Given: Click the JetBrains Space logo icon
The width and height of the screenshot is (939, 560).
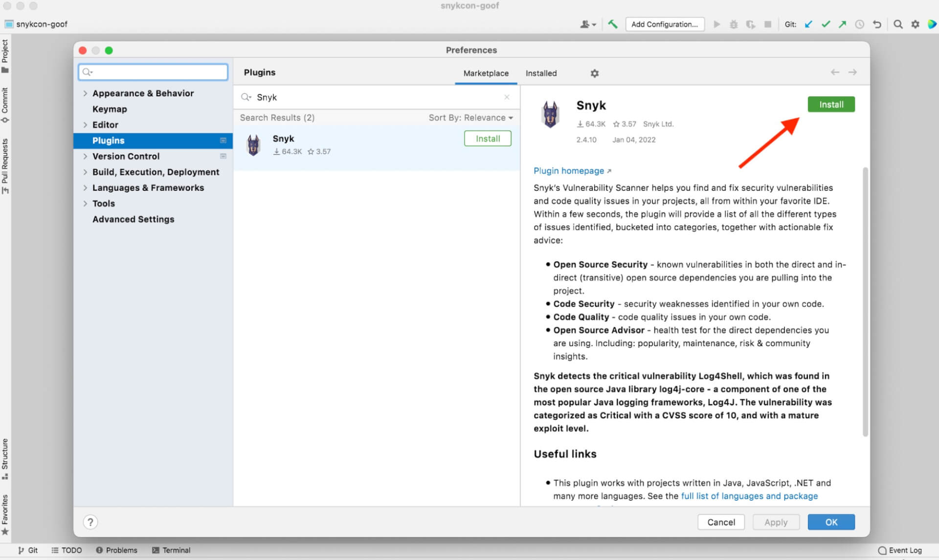Looking at the screenshot, I should [932, 24].
